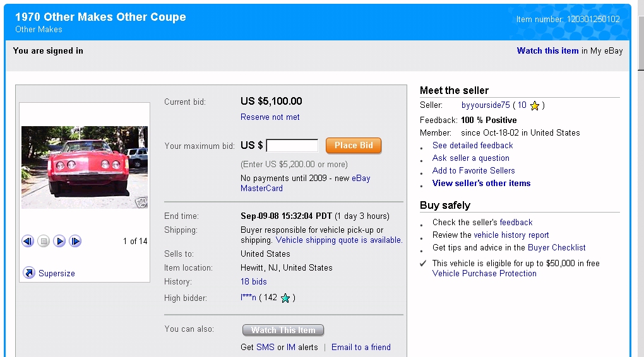Open the vehicle history report link
Viewport: 644px width, 357px height.
[511, 235]
